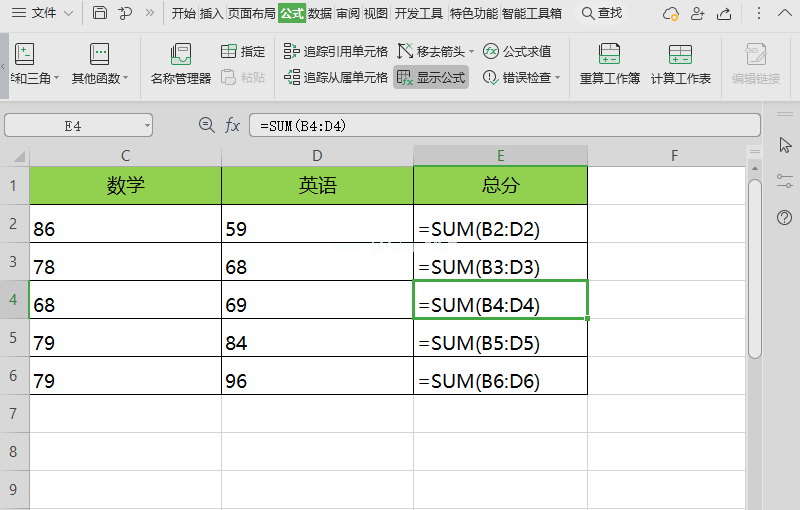This screenshot has width=800, height=510.
Task: Click 公式求值
Action: point(517,51)
